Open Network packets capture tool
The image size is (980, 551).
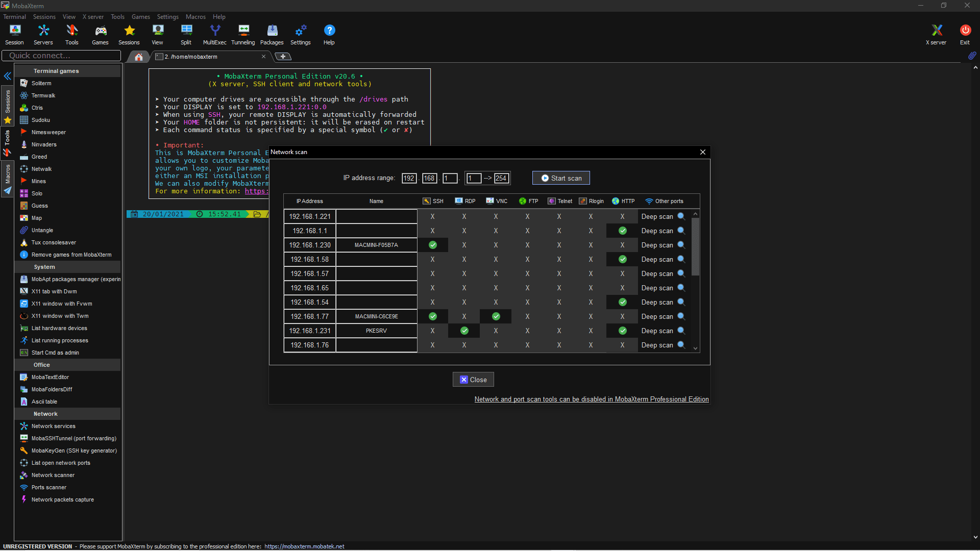point(62,499)
